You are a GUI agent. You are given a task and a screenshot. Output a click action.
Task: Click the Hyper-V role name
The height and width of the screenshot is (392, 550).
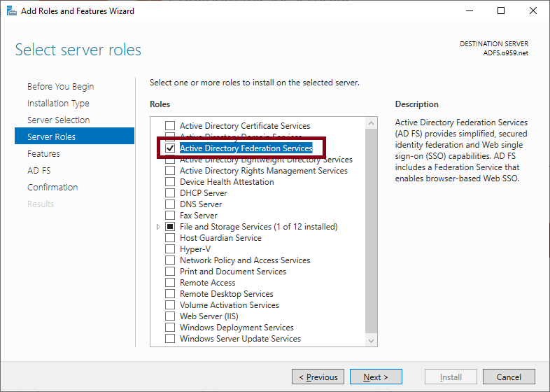pos(195,249)
